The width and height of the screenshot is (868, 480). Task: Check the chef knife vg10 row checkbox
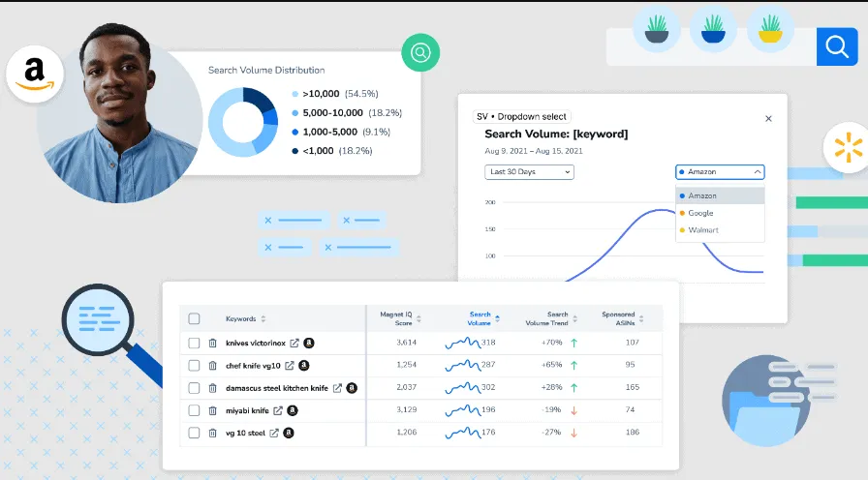tap(194, 366)
